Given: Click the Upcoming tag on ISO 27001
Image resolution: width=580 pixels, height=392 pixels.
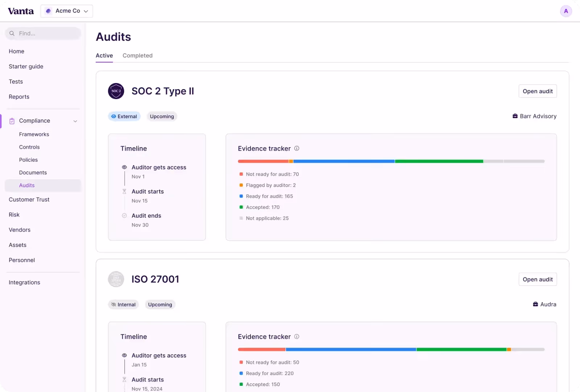Looking at the screenshot, I should pos(160,305).
